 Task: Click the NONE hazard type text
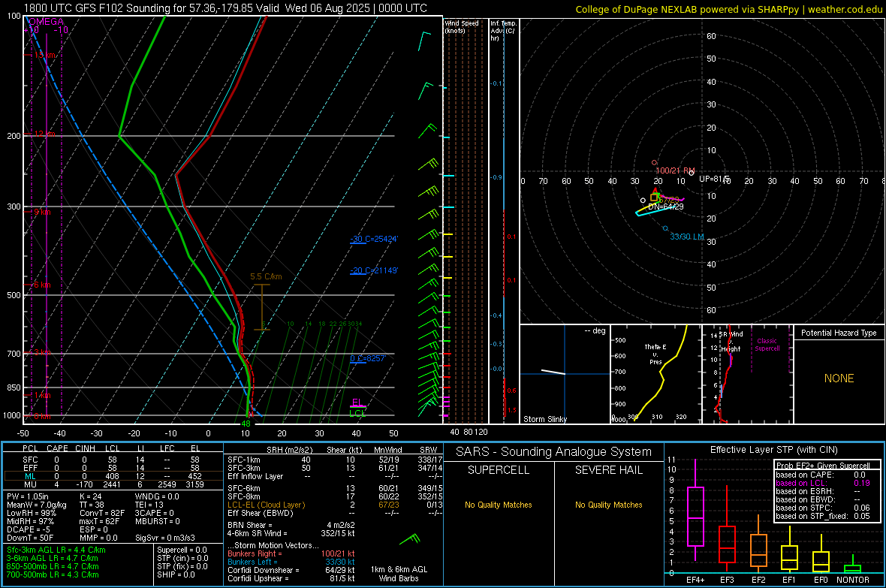click(x=839, y=378)
